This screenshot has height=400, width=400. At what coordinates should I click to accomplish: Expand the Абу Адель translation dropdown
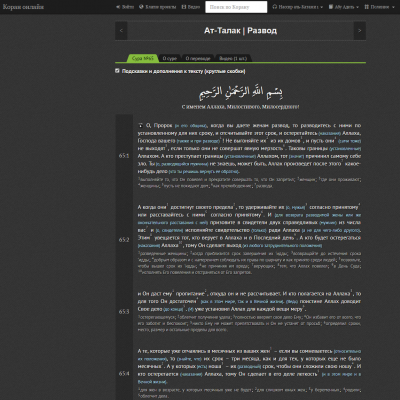pyautogui.click(x=344, y=7)
